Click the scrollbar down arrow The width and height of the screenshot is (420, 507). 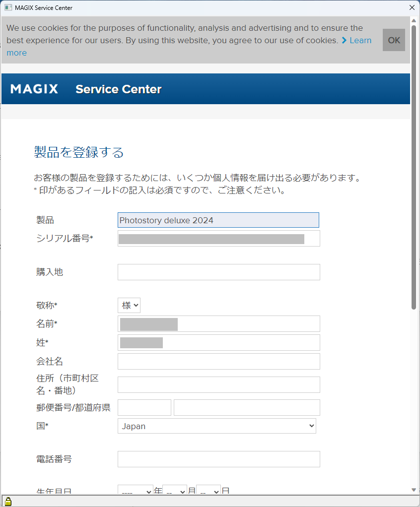point(414,490)
